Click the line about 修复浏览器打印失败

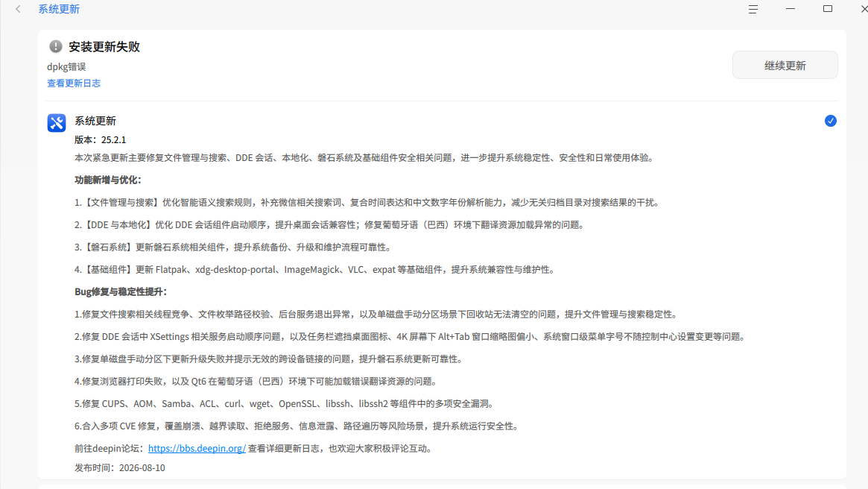click(257, 382)
